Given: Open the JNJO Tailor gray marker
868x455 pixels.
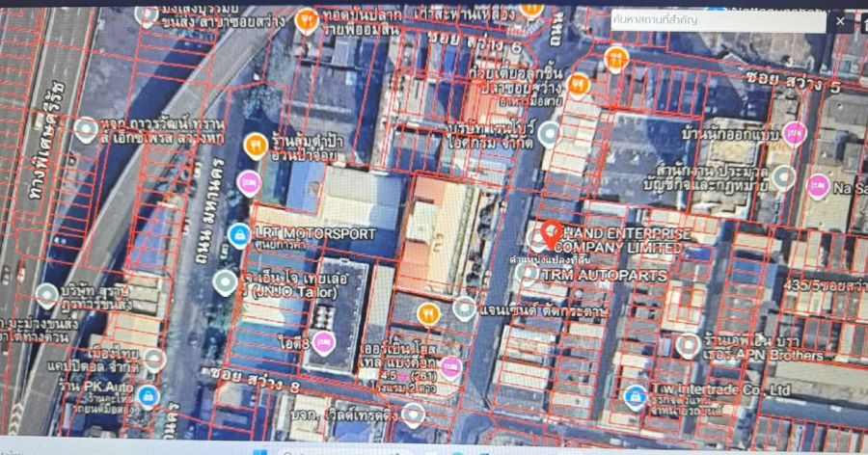Looking at the screenshot, I should coord(225,281).
